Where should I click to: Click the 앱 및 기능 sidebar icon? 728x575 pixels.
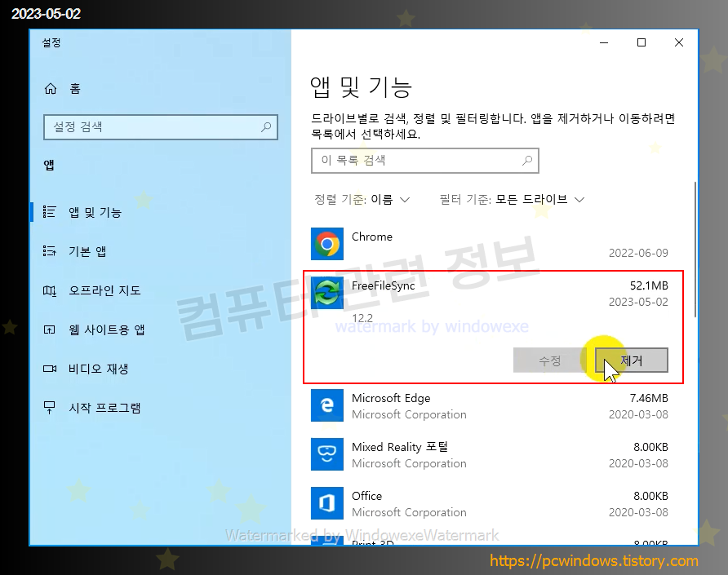49,211
